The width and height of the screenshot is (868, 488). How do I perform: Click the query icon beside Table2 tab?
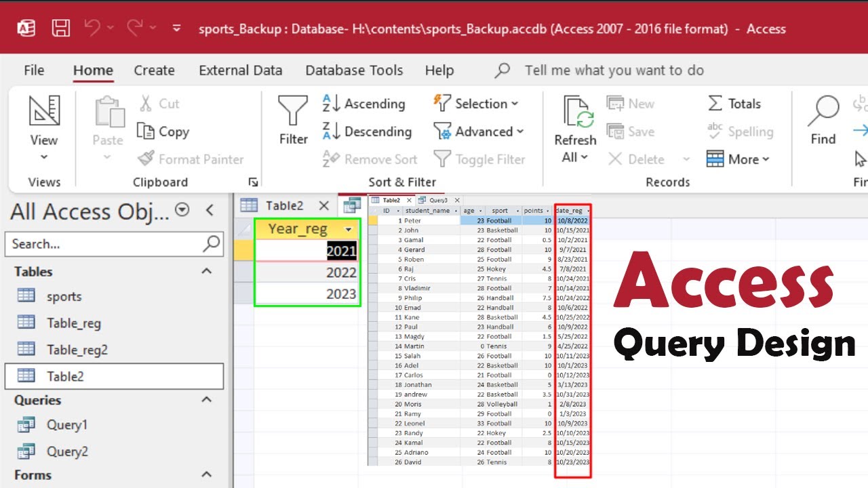(x=351, y=205)
